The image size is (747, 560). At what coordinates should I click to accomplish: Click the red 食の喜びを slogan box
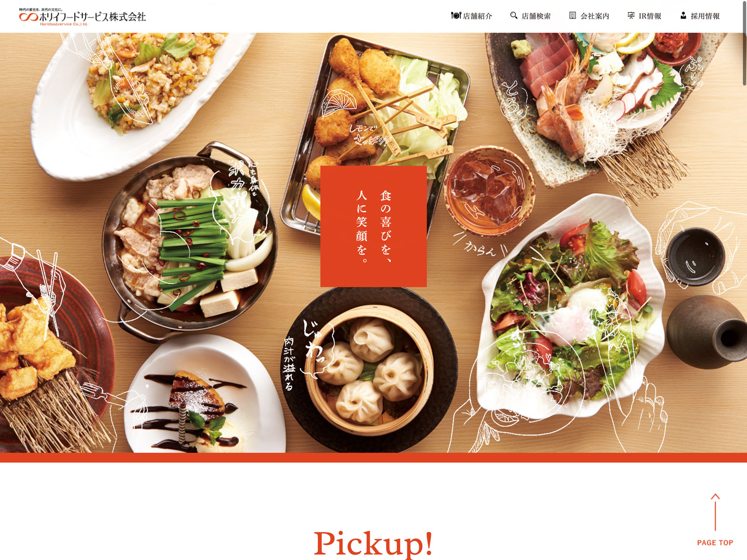(373, 226)
